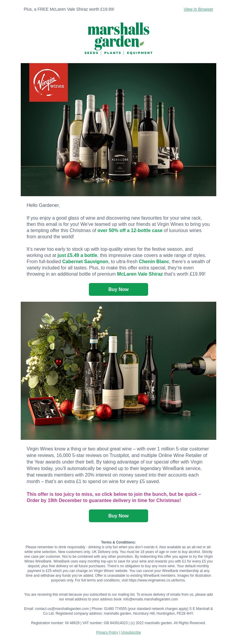This screenshot has width=237, height=644.
Task: Click the Unsubscribe link
Action: point(131,632)
